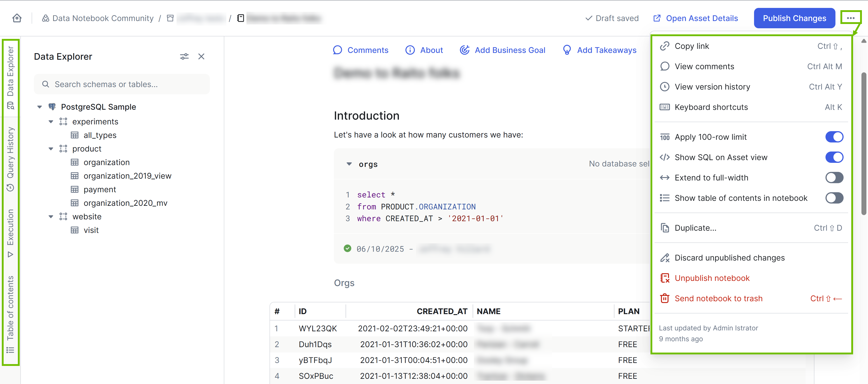Click the Comments bubble icon
The height and width of the screenshot is (384, 868).
(337, 50)
